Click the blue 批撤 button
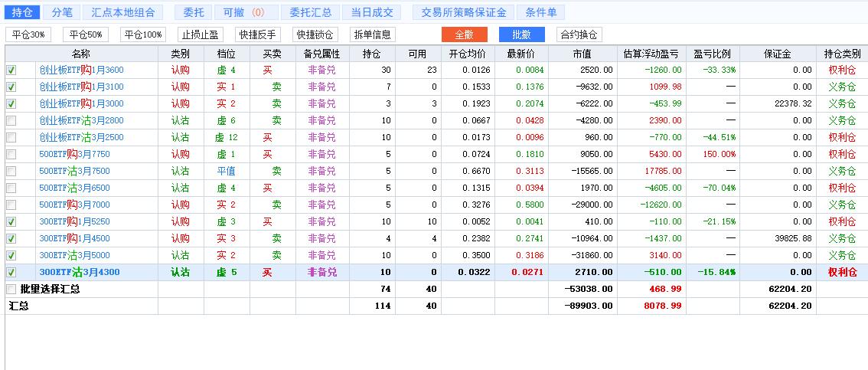Screen dimensions: 868x370 [x=521, y=34]
